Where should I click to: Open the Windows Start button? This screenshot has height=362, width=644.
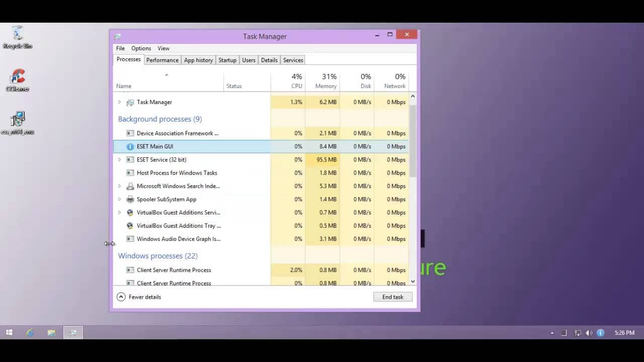point(9,332)
